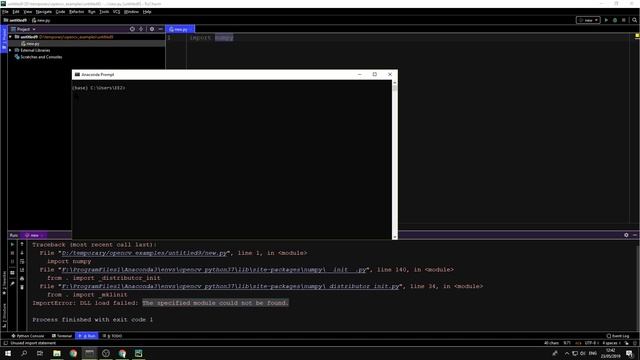Open Project panel settings gear
Image resolution: width=640 pixels, height=360 pixels.
pos(152,29)
